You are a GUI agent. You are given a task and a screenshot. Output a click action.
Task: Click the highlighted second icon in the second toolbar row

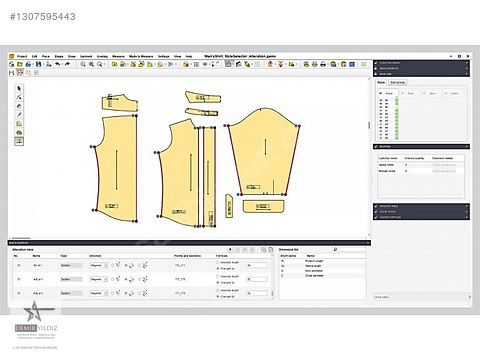coord(20,72)
